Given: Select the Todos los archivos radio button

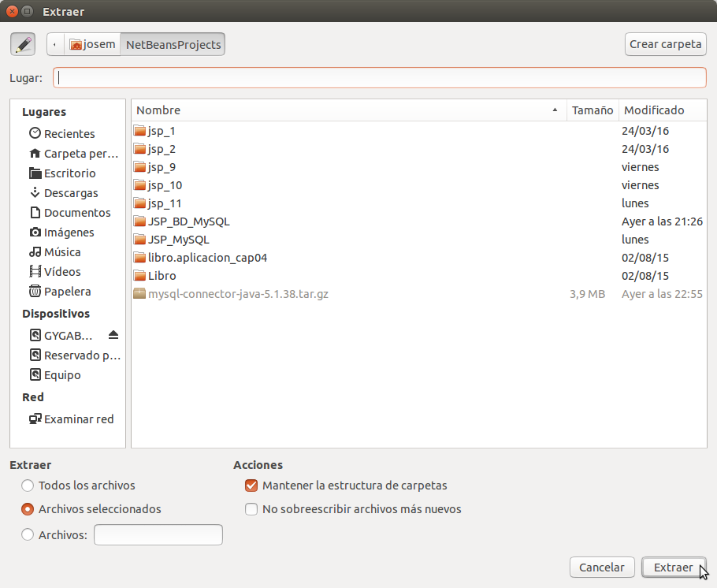Looking at the screenshot, I should tap(28, 486).
